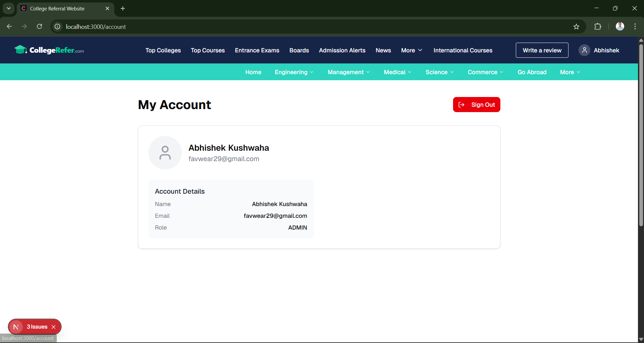Bookmark this page with the star icon

(x=576, y=27)
